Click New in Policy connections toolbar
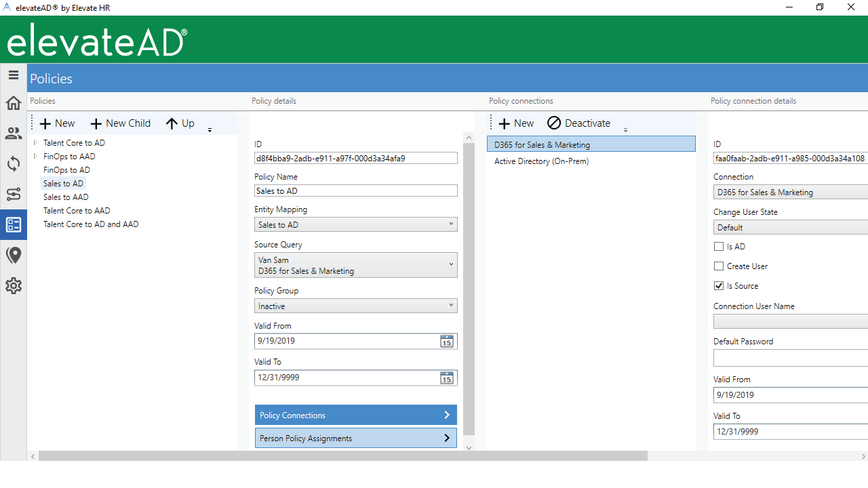Image resolution: width=868 pixels, height=488 pixels. click(516, 123)
